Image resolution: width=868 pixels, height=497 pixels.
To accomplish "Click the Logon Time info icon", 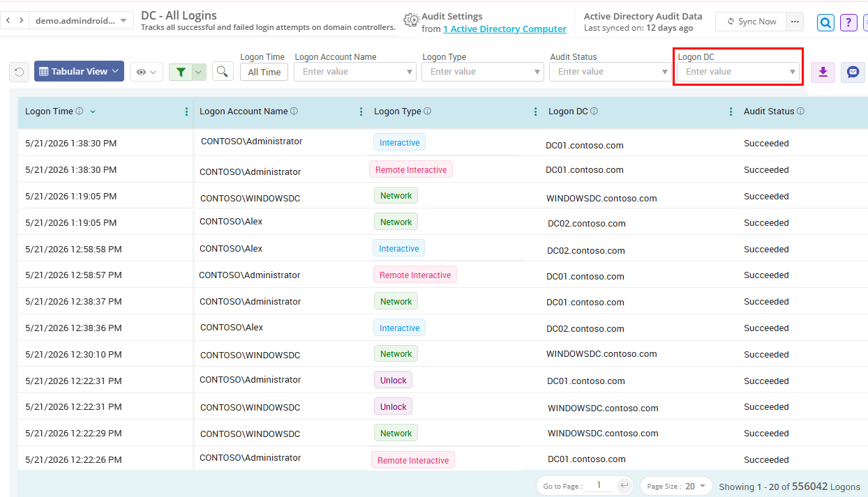I will pos(80,111).
